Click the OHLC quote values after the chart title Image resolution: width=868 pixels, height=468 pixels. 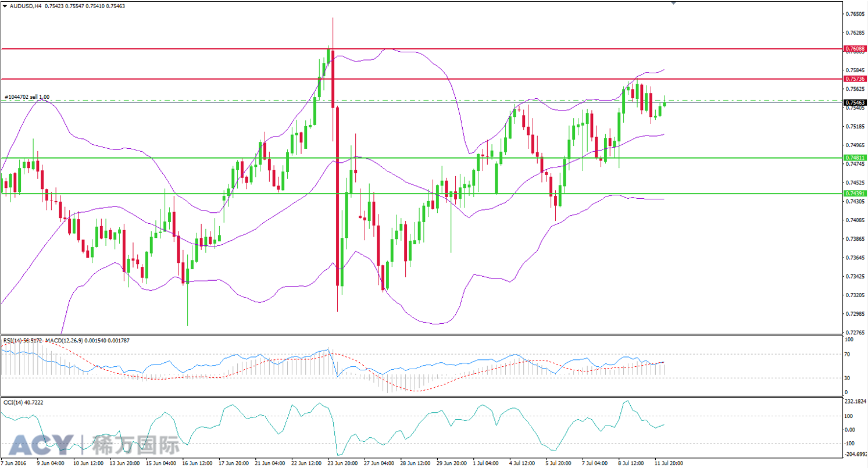point(84,6)
